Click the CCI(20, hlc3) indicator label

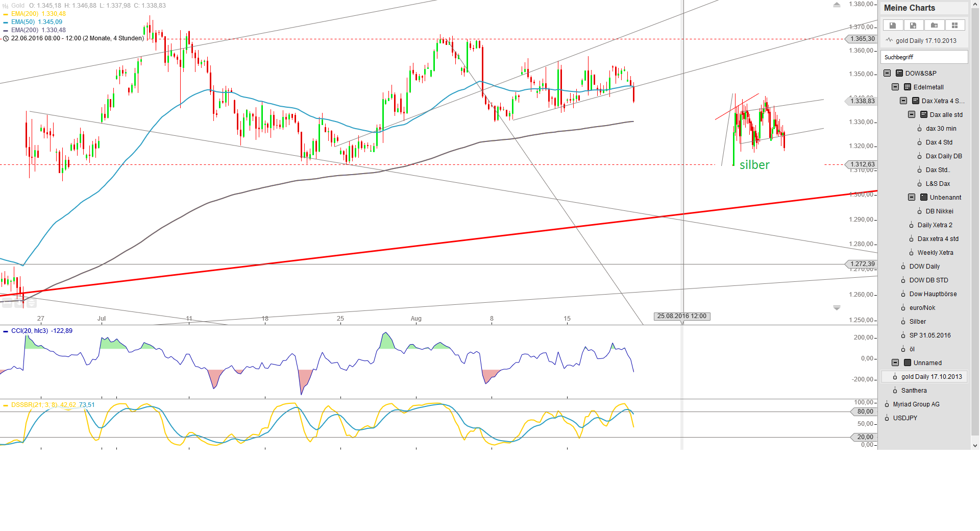(x=30, y=331)
